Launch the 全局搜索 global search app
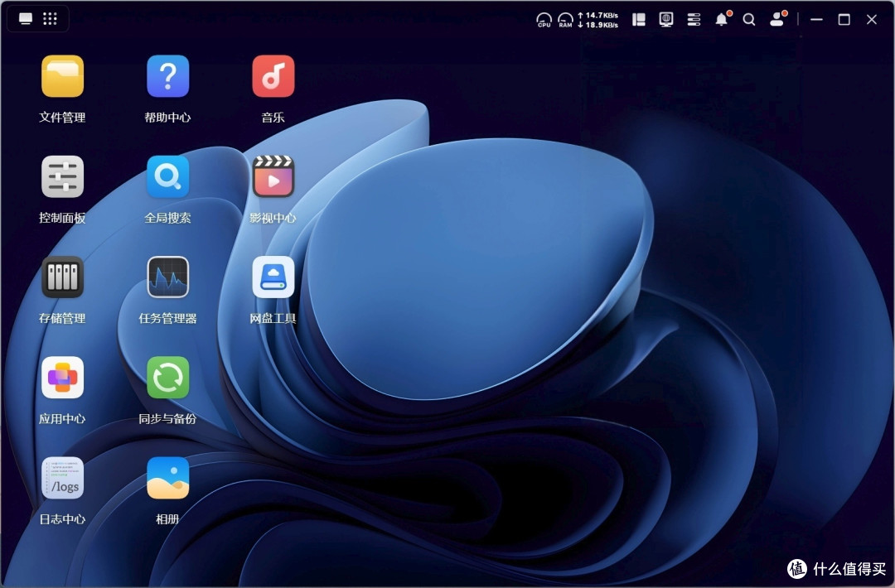Screen dimensions: 895x588 pos(167,176)
